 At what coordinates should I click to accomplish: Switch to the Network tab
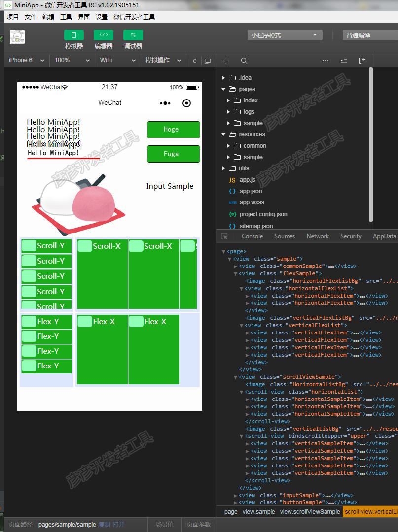click(x=318, y=236)
